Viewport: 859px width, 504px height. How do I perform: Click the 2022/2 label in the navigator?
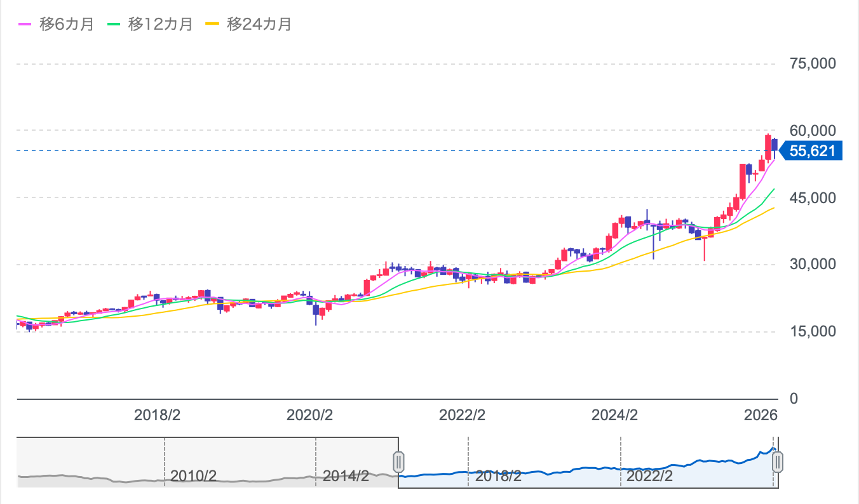coord(649,475)
